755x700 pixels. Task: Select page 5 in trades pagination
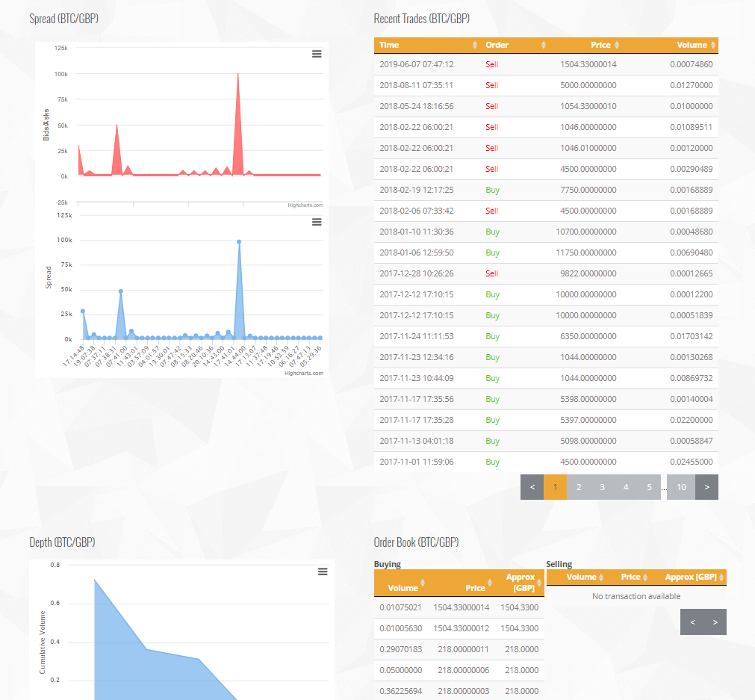(649, 487)
